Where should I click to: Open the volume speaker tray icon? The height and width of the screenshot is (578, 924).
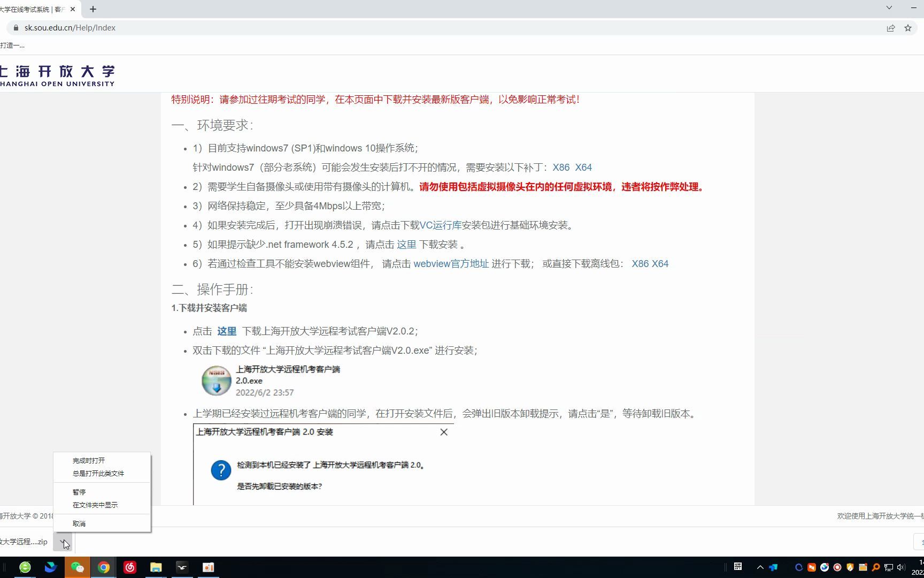[x=901, y=567]
